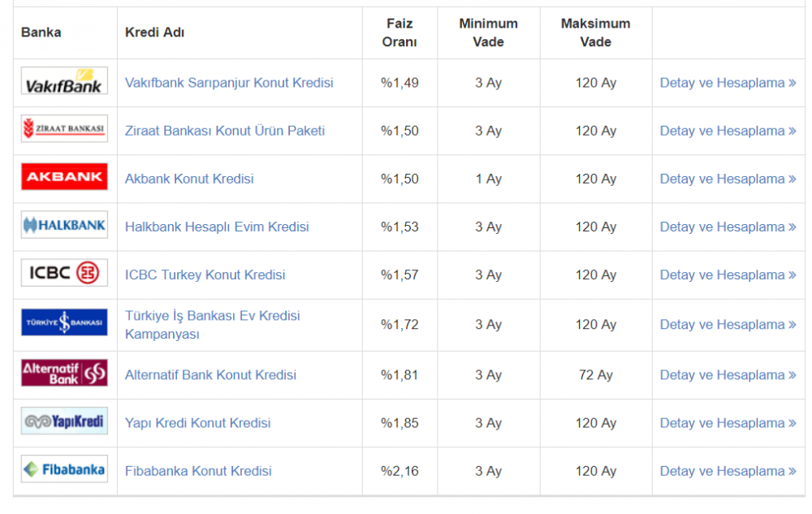
Task: Select the %1,57 ICBC rate cell
Action: click(400, 274)
